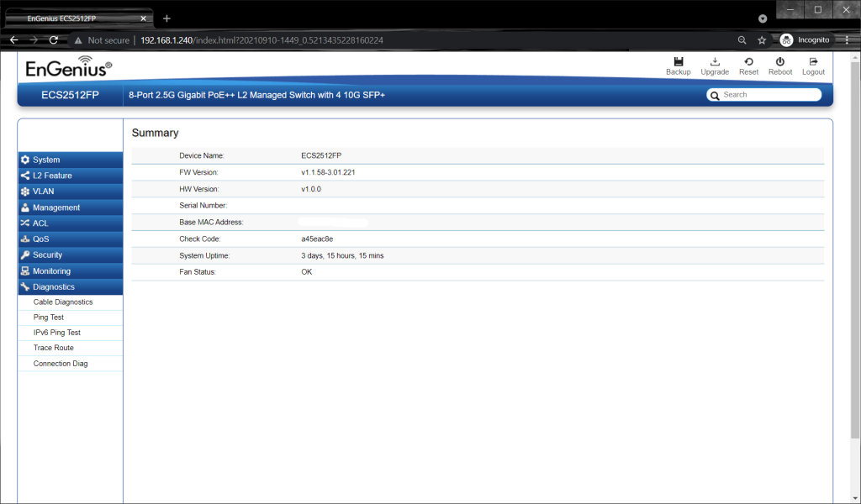Click the Serial Number label
The width and height of the screenshot is (861, 504).
click(203, 206)
